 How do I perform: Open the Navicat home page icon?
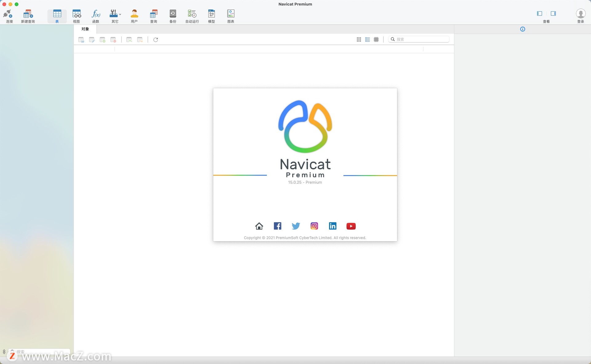[x=259, y=226]
